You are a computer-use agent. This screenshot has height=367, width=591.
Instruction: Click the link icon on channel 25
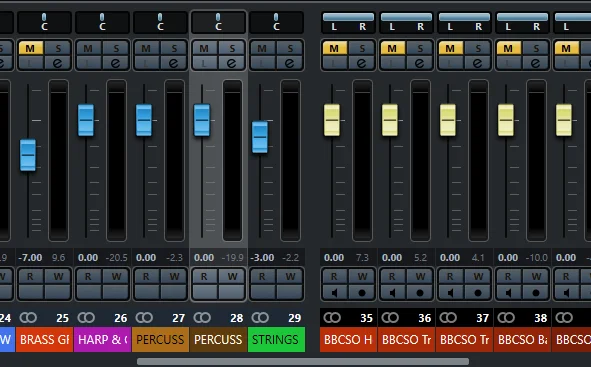point(28,318)
